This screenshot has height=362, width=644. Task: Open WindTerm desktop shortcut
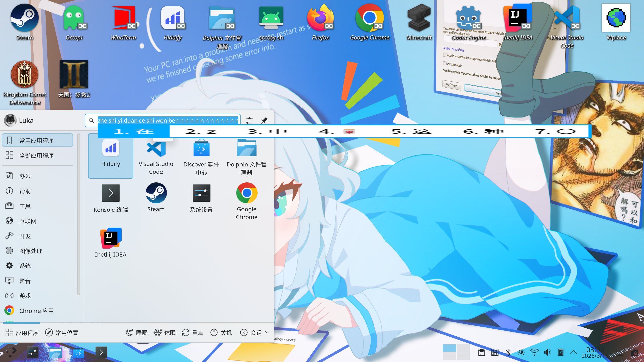[123, 23]
